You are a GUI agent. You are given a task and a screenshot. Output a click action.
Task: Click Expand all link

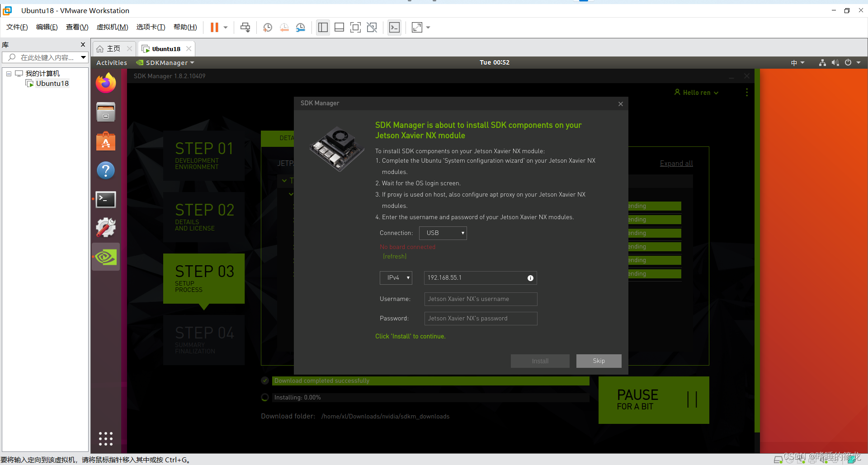click(x=676, y=164)
